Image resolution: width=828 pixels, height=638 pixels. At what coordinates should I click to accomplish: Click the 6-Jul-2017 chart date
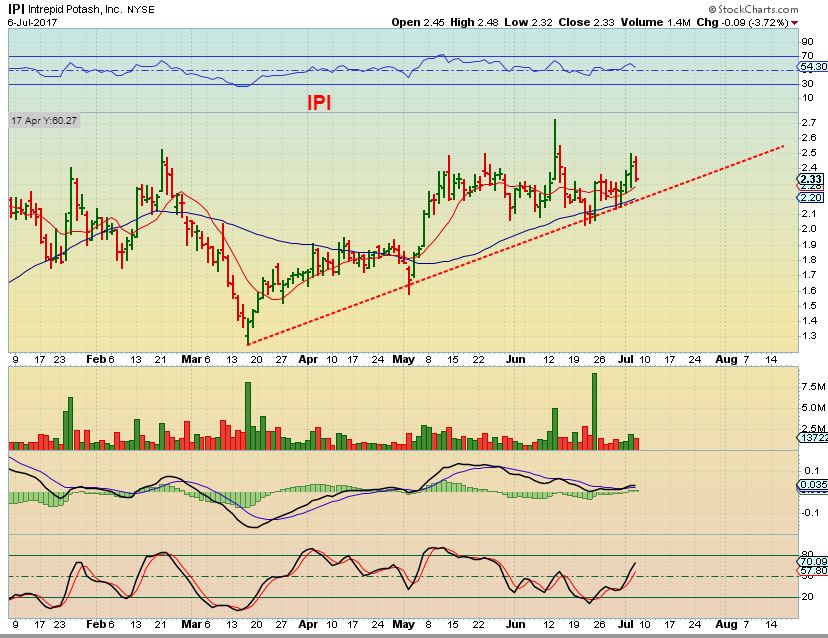point(32,23)
